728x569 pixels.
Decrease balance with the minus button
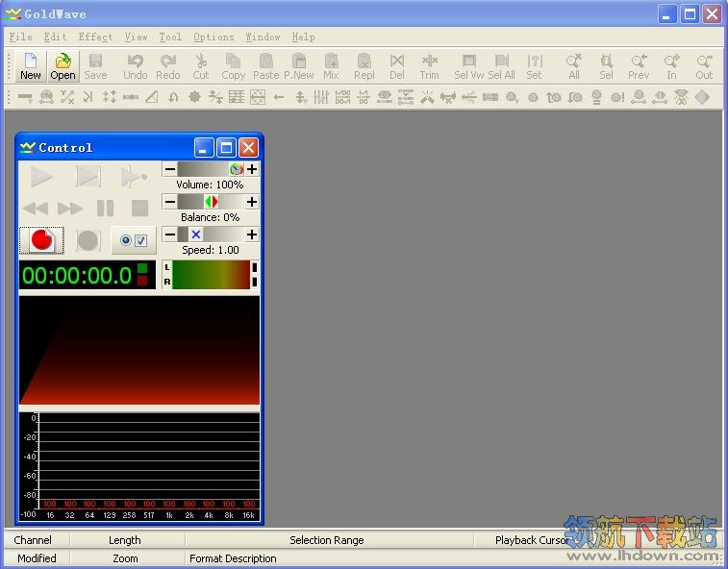tap(170, 202)
